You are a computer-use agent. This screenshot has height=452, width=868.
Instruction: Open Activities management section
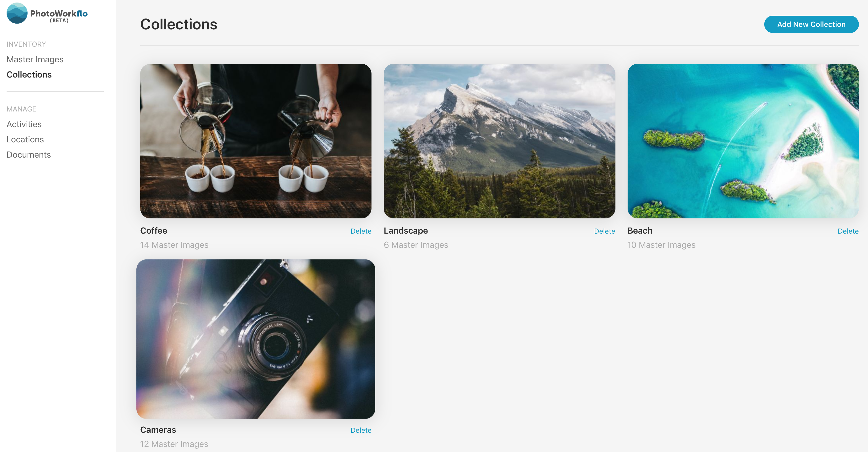24,124
